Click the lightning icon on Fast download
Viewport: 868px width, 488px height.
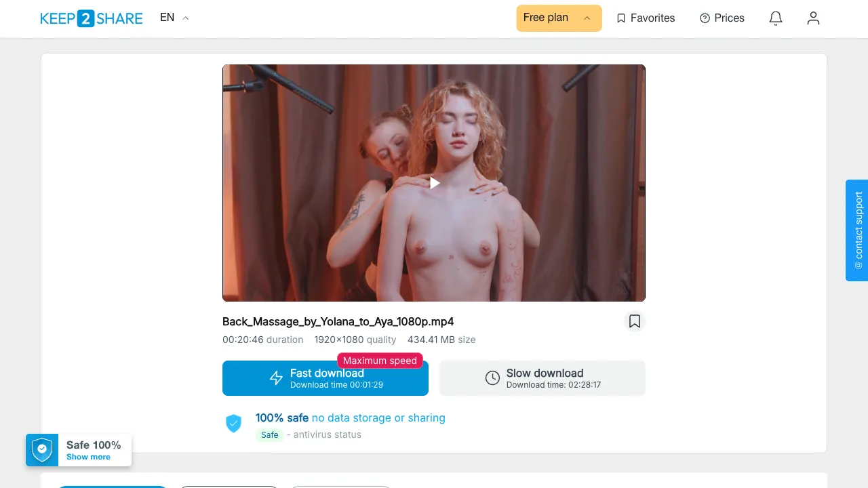276,378
